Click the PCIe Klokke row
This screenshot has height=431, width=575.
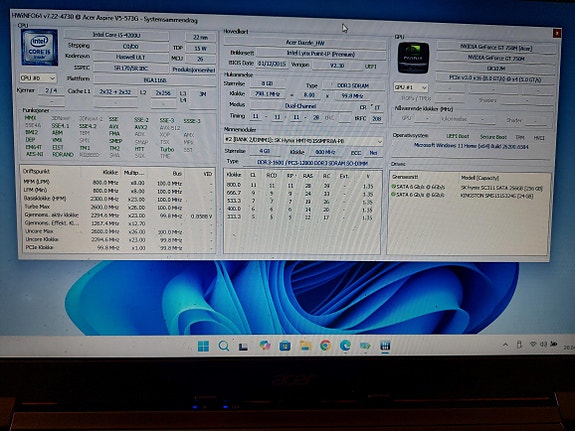click(117, 248)
